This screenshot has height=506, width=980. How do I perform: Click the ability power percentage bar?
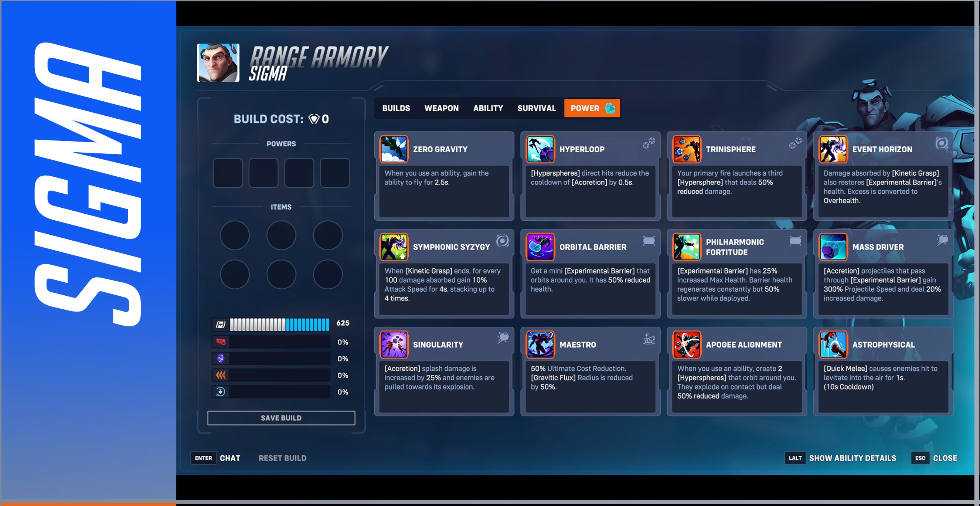tap(280, 359)
